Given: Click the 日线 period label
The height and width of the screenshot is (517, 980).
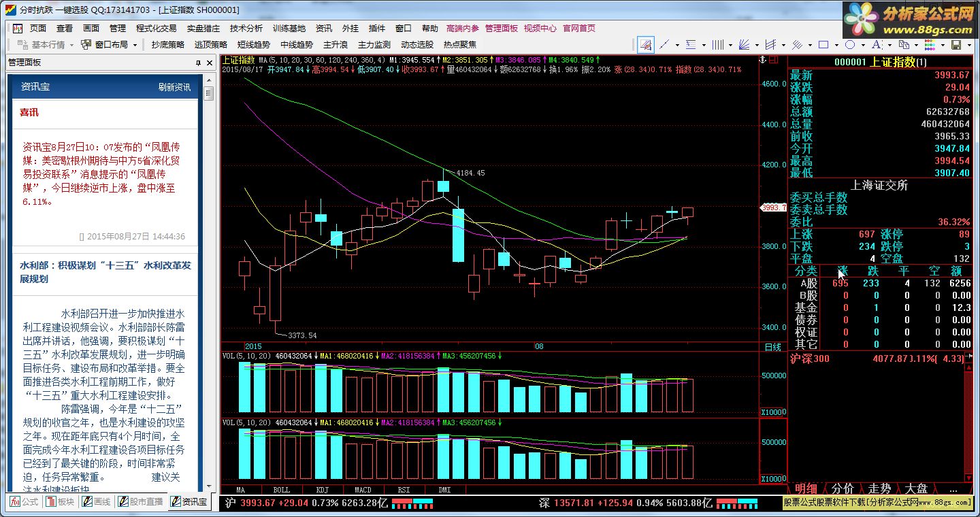Looking at the screenshot, I should coord(773,347).
